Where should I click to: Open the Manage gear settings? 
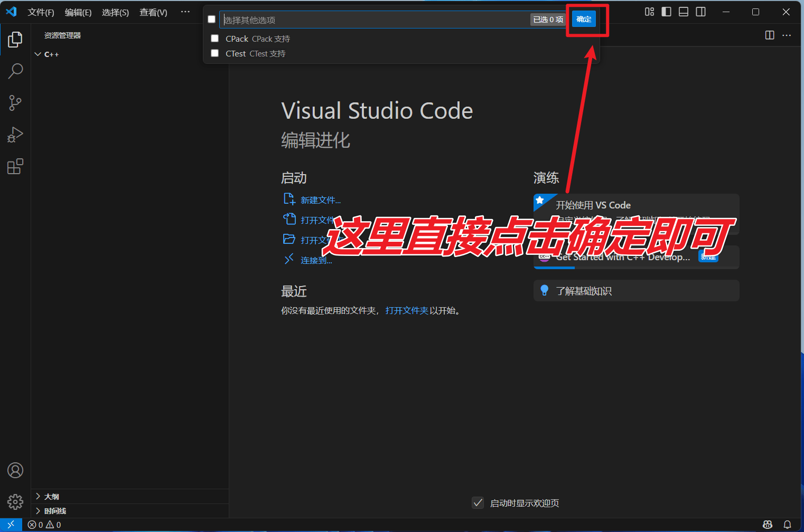pyautogui.click(x=15, y=501)
